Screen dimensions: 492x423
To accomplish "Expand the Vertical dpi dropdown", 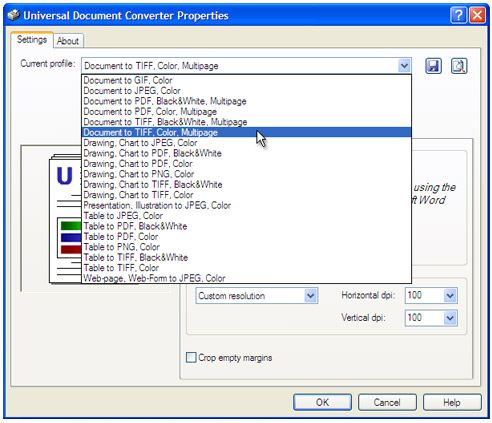I will pos(450,318).
